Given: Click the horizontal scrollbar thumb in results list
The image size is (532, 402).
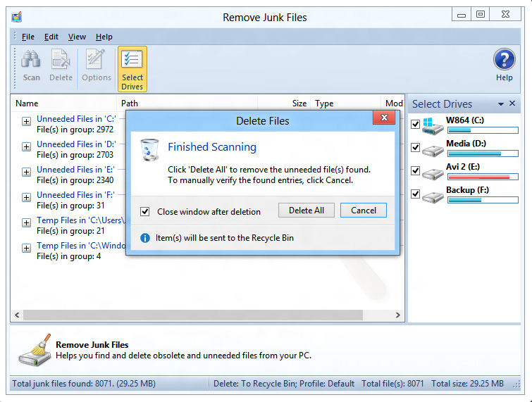Looking at the screenshot, I should (x=192, y=315).
